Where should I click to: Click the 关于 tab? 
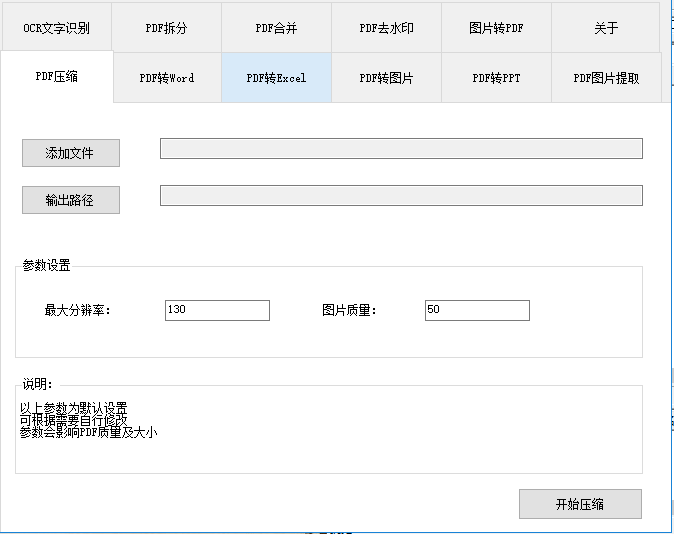tap(606, 28)
